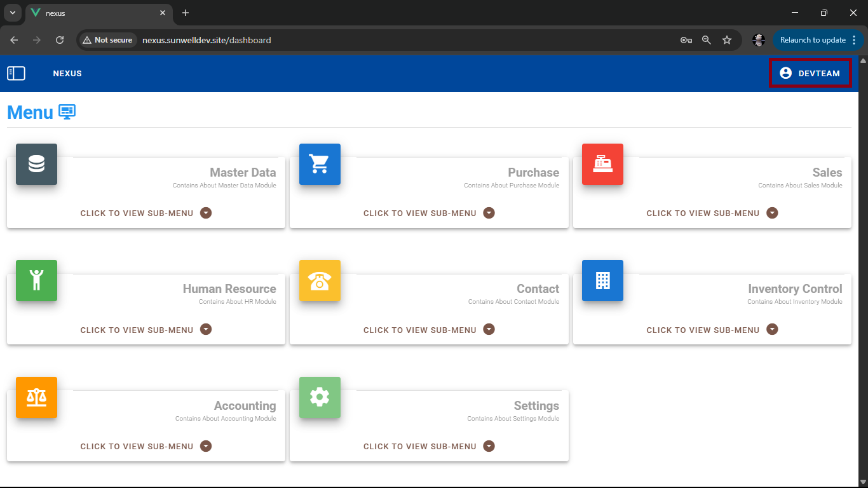
Task: Click the Master Data database icon
Action: click(36, 165)
